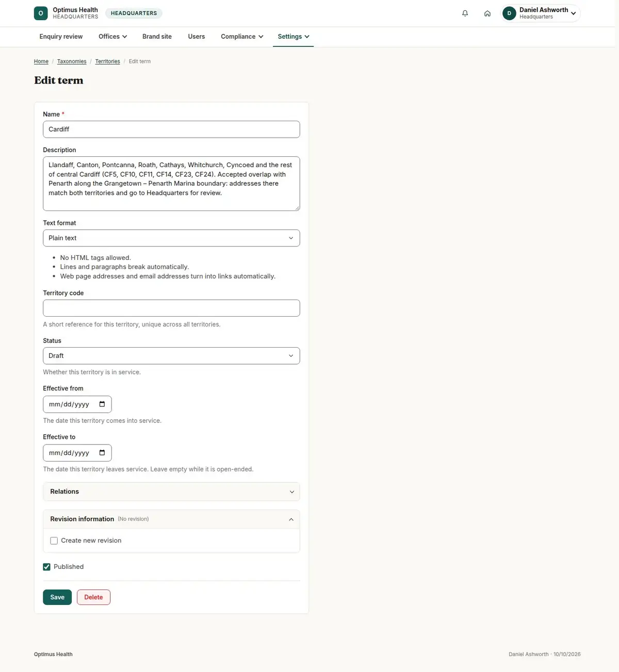Expand the Relations section

[x=171, y=491]
